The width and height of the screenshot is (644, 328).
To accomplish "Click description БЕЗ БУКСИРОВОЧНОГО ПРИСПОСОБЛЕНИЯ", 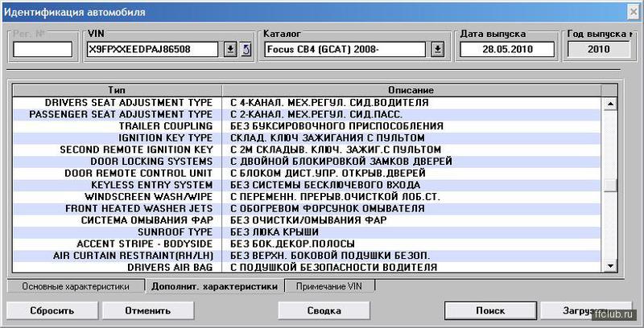I will coord(336,126).
